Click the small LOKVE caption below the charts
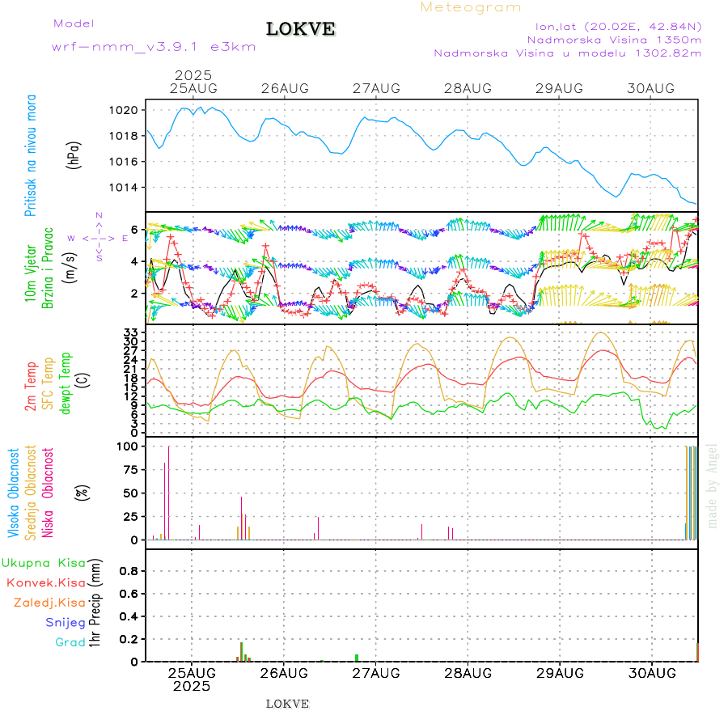Screen dimensions: 728x728 point(287,704)
